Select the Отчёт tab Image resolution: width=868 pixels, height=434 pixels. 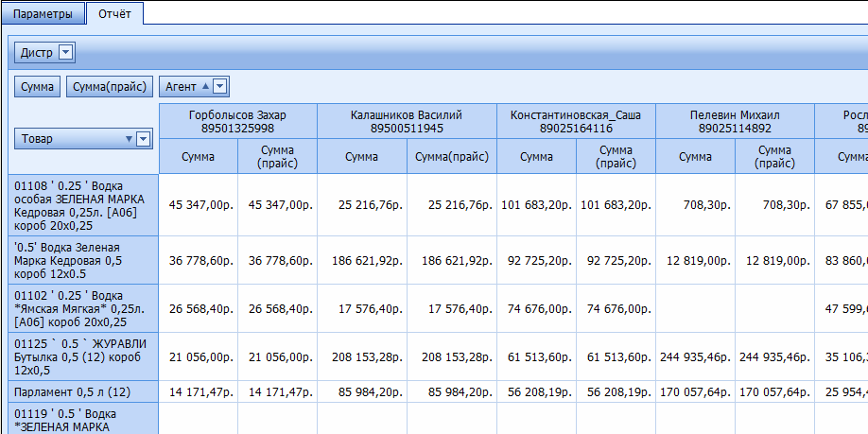tap(114, 14)
